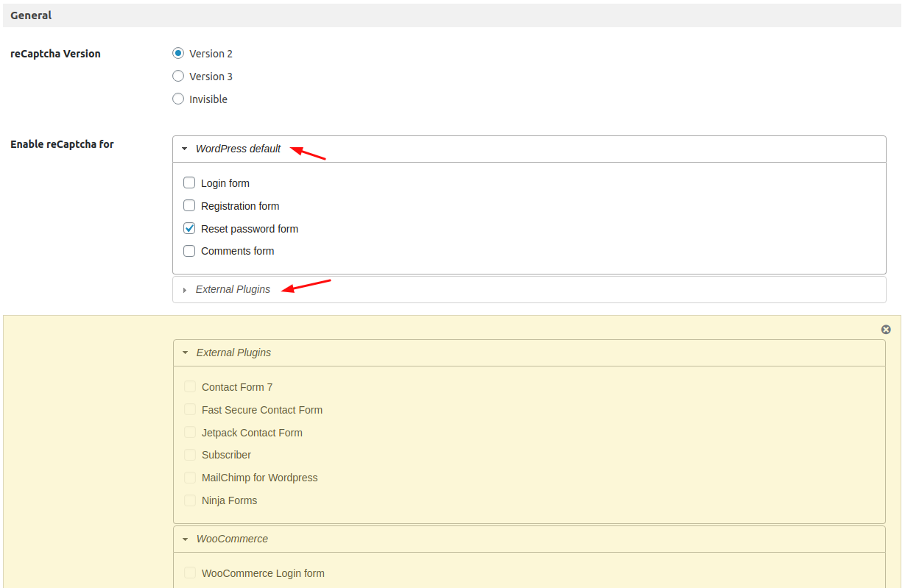Click the Subscriber label
The image size is (905, 588).
[x=226, y=455]
